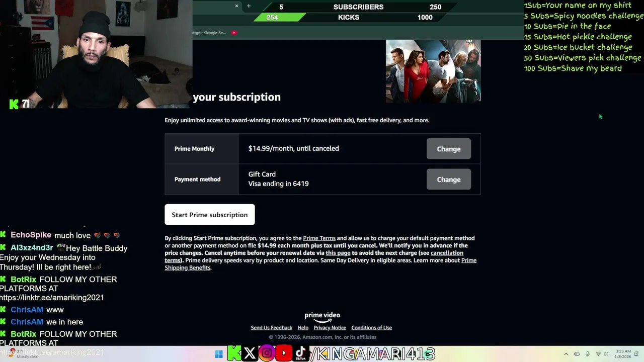The height and width of the screenshot is (362, 644).
Task: Open the volume speaker tray icon
Action: point(606,354)
